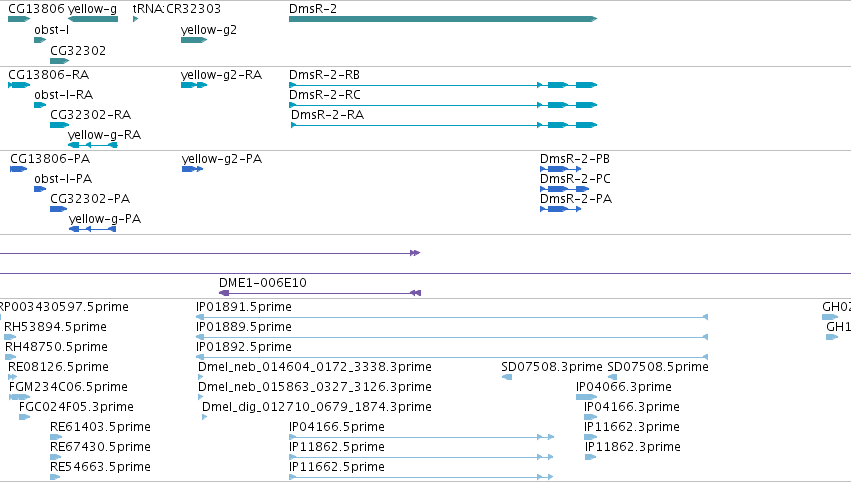Select the IP11662.3prime label
Screen dimensions: 851x482
pyautogui.click(x=632, y=427)
